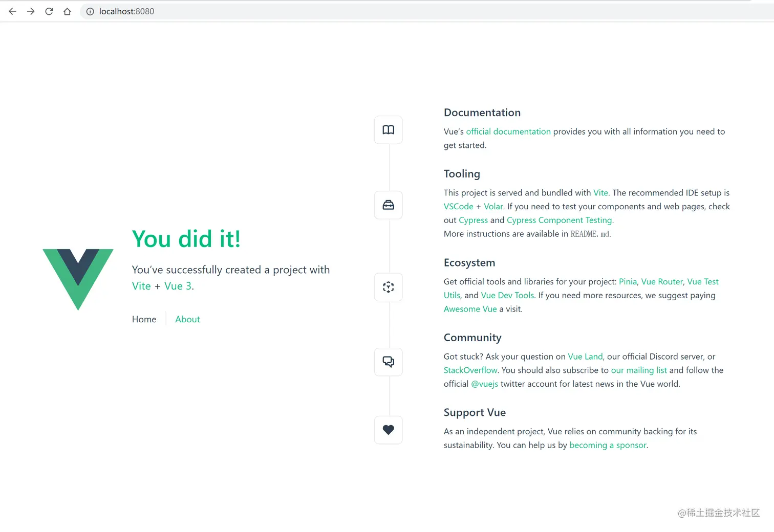774x532 pixels.
Task: Click the Ecosystem icon
Action: (x=389, y=287)
